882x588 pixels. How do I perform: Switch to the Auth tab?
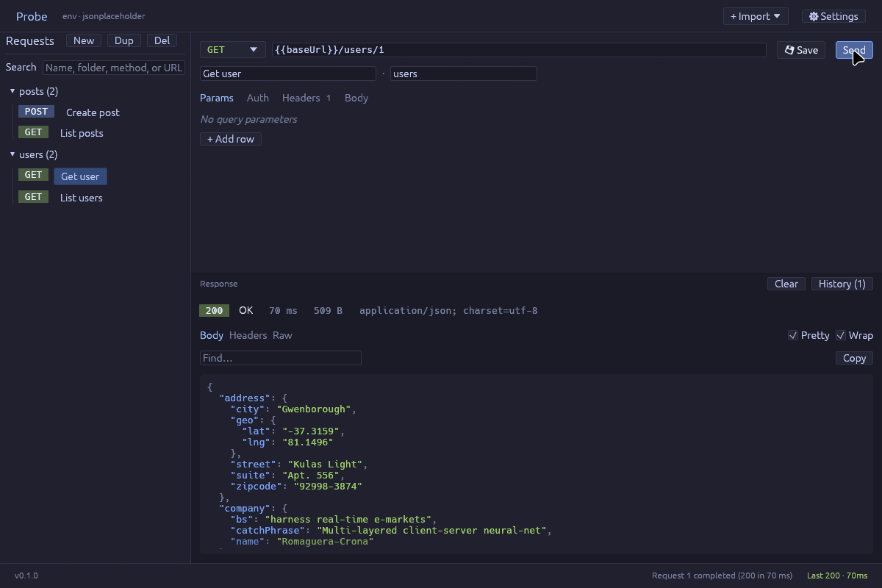tap(258, 98)
